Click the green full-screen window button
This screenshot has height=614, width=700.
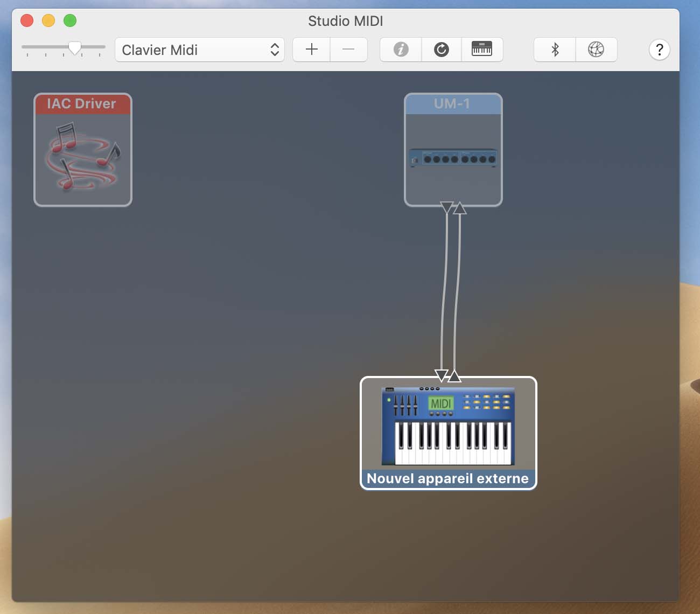pyautogui.click(x=70, y=20)
